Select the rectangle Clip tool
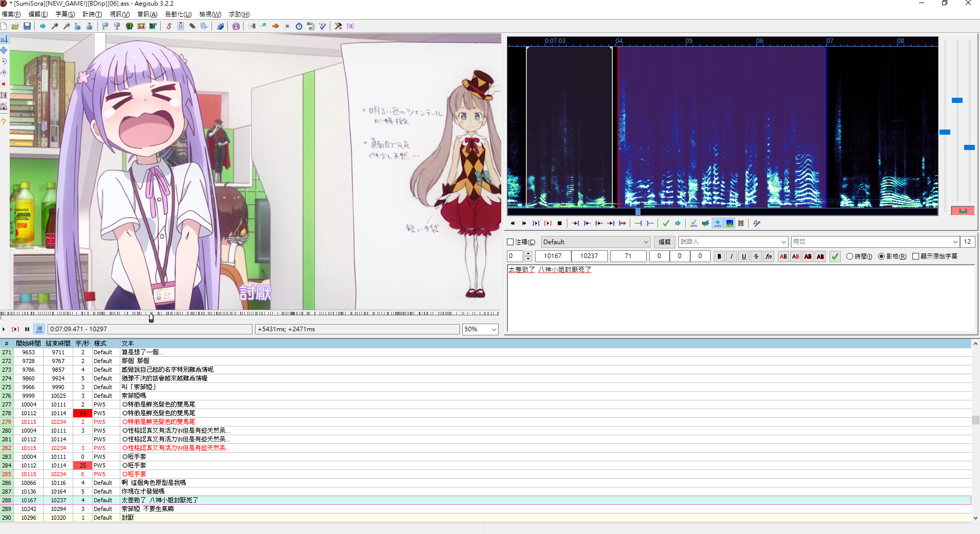Image resolution: width=980 pixels, height=534 pixels. [4, 95]
